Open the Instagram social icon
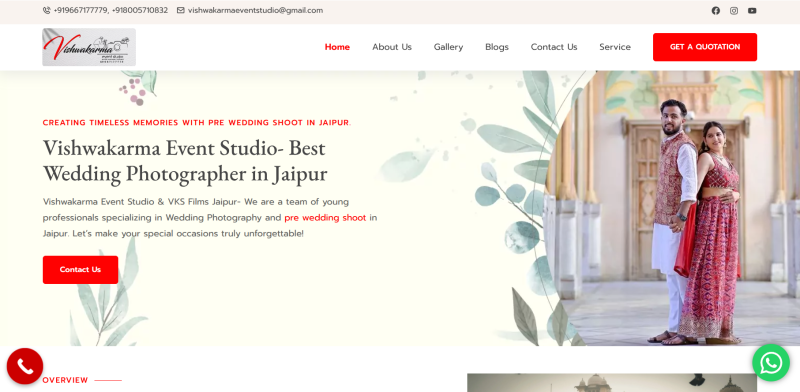800x392 pixels. [x=734, y=11]
